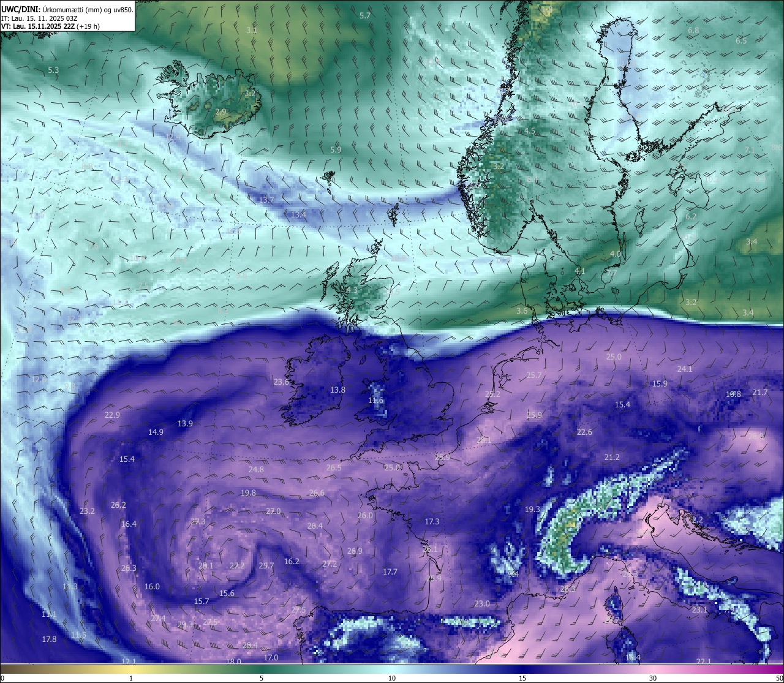
Task: Click the map value '23.0' in southern France
Action: click(x=482, y=603)
